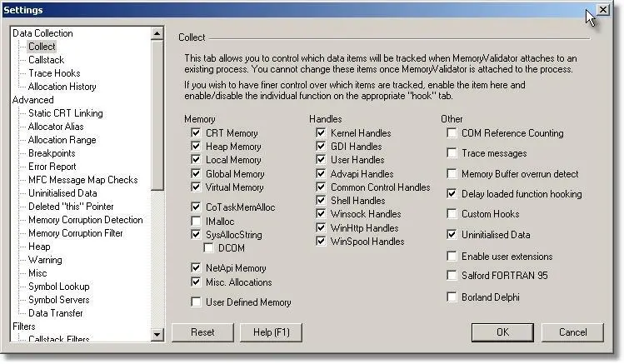The height and width of the screenshot is (364, 624).
Task: Open Data Transfer settings page
Action: pyautogui.click(x=55, y=313)
